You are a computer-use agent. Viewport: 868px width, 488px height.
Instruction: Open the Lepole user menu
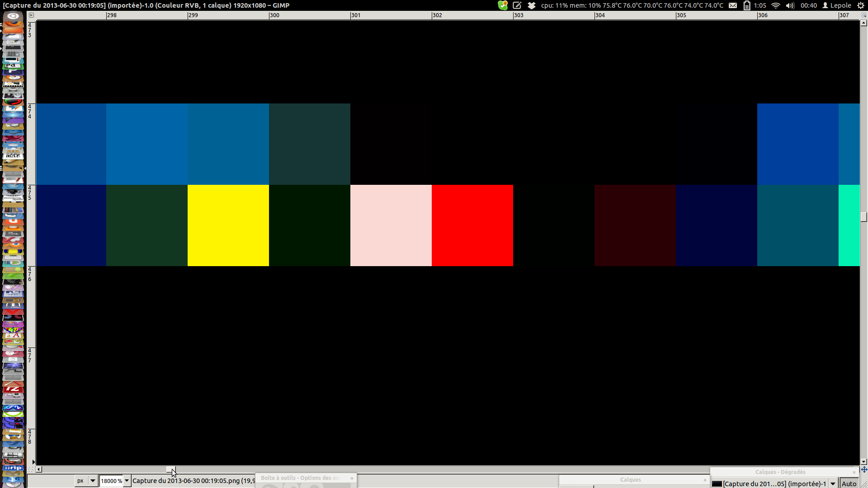(x=837, y=5)
